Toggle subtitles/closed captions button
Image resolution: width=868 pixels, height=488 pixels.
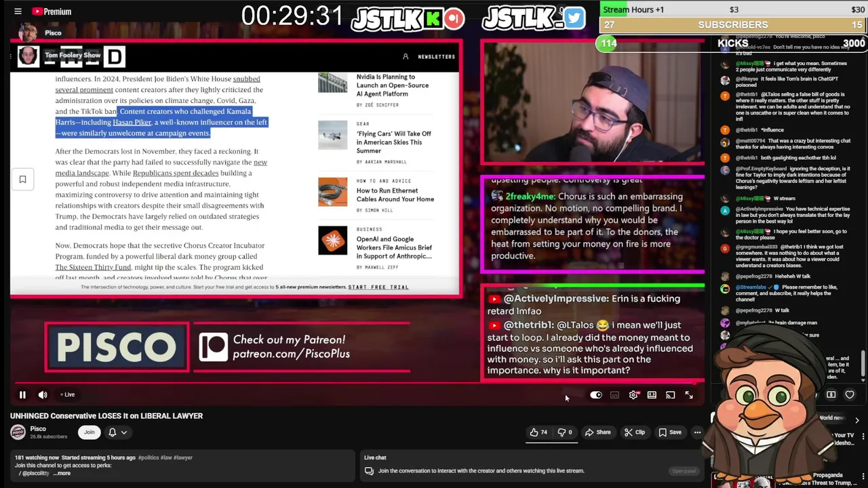614,394
